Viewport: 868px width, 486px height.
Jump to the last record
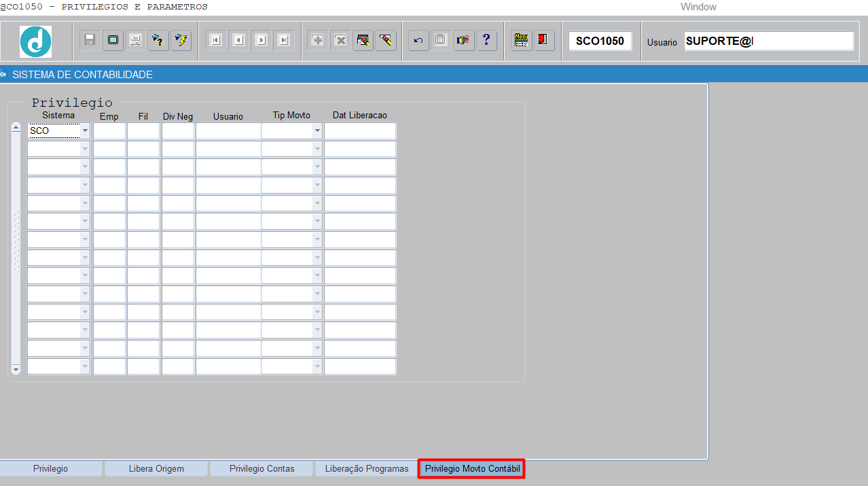pos(284,40)
